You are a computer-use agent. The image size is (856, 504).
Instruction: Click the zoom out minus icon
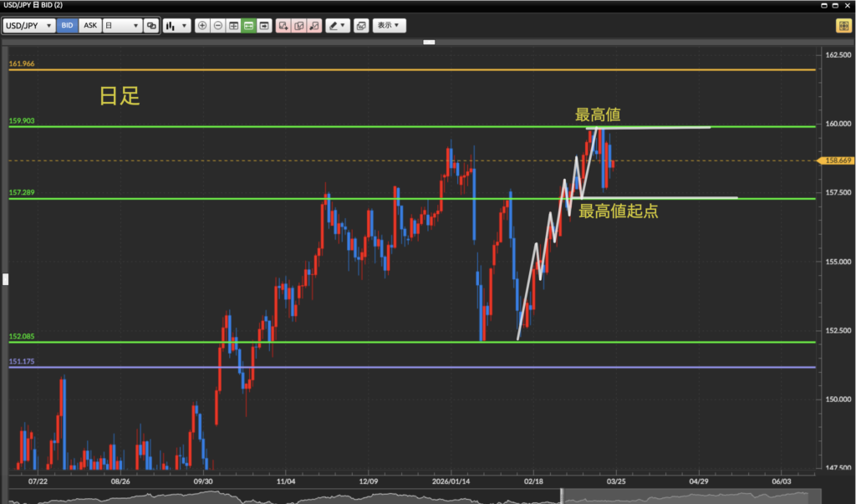click(218, 26)
